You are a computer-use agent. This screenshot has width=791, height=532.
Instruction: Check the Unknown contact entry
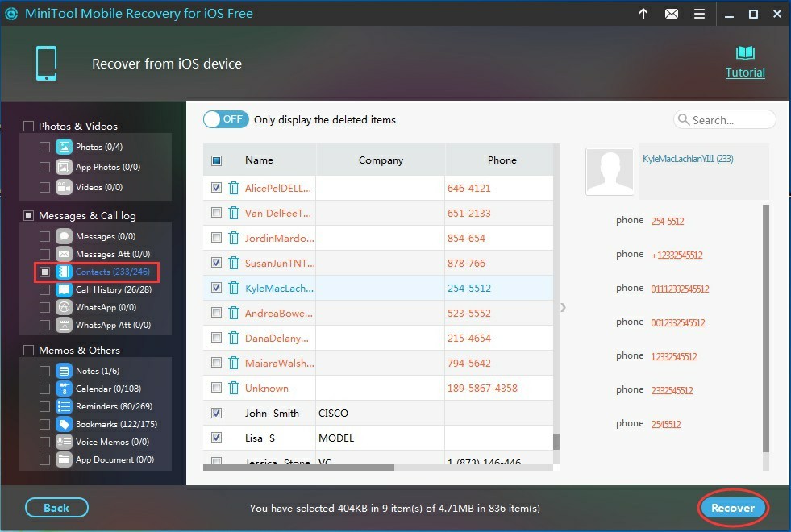pyautogui.click(x=217, y=388)
